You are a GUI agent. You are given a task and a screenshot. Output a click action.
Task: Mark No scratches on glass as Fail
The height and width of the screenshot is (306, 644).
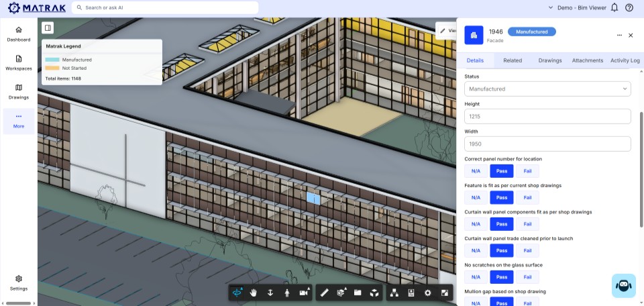point(527,277)
